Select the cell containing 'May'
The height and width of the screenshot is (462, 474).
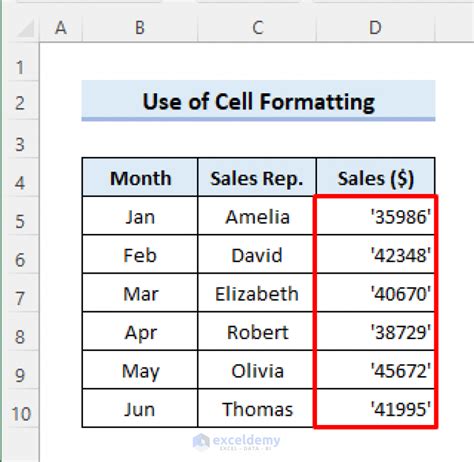pos(140,370)
